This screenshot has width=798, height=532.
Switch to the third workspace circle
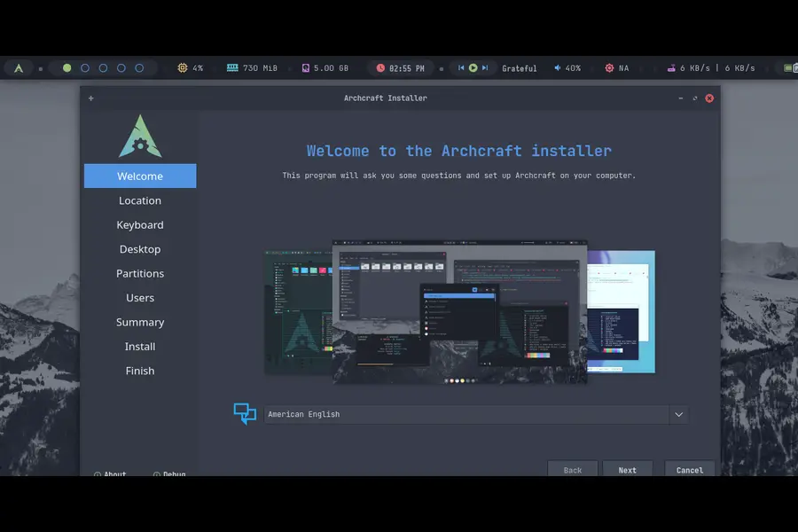103,67
